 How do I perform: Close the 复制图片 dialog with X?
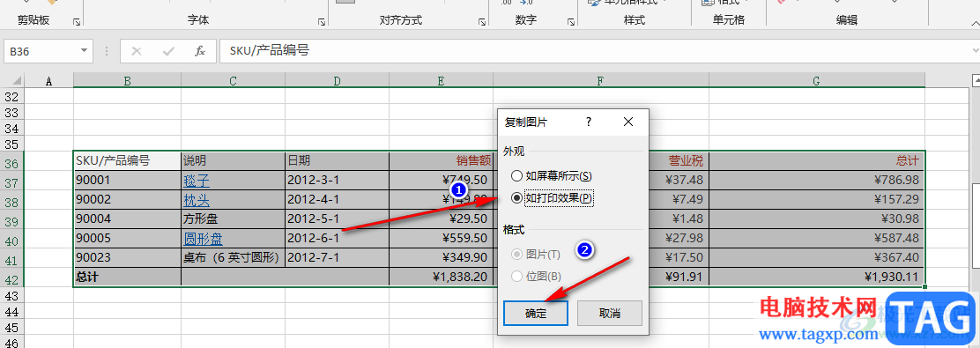click(628, 122)
